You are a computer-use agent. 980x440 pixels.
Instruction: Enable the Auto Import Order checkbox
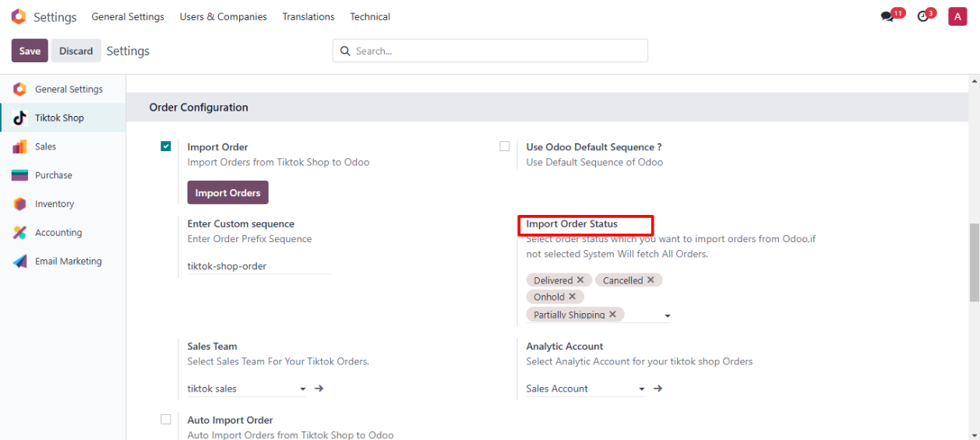pos(166,420)
